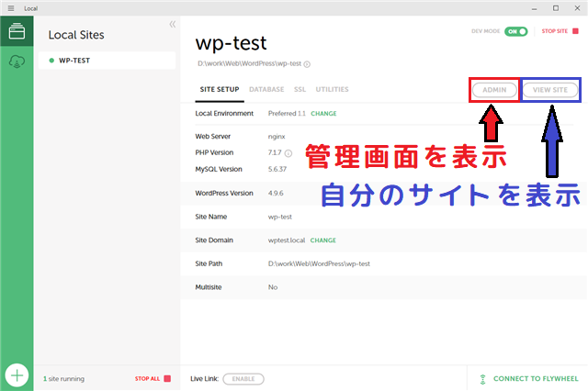
Task: Minimize the Local window
Action: (x=534, y=8)
